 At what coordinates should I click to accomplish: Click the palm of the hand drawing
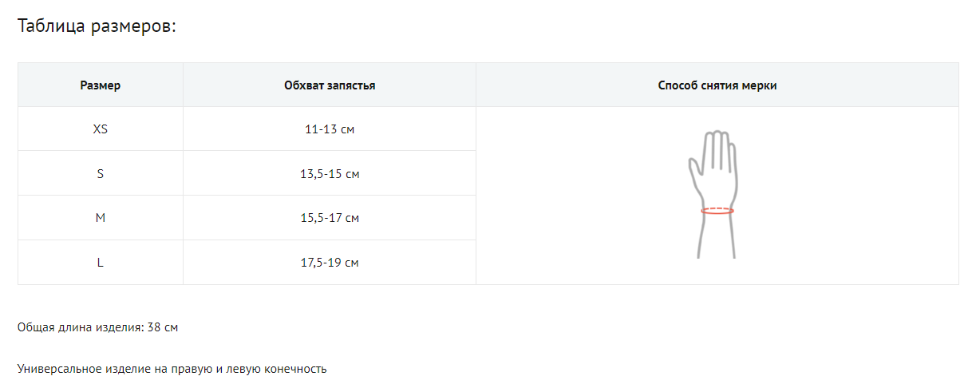click(x=717, y=180)
